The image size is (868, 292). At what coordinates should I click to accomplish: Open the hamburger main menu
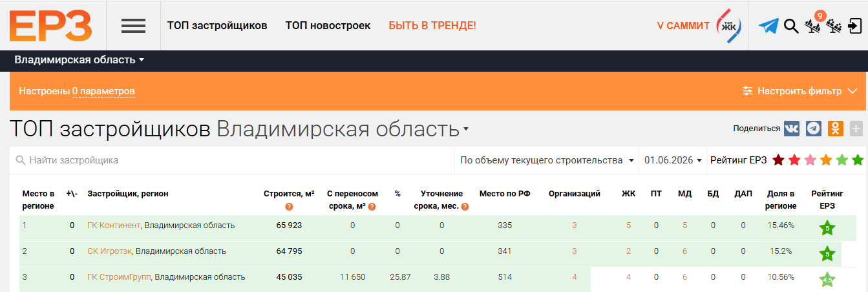(x=133, y=26)
